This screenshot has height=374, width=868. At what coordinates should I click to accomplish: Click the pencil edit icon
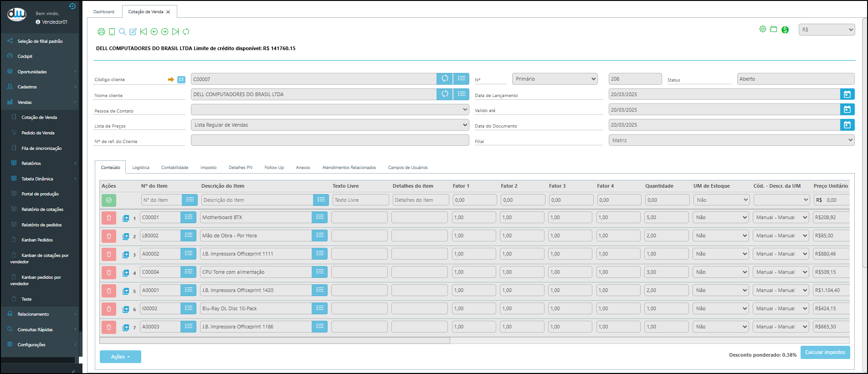[x=133, y=32]
